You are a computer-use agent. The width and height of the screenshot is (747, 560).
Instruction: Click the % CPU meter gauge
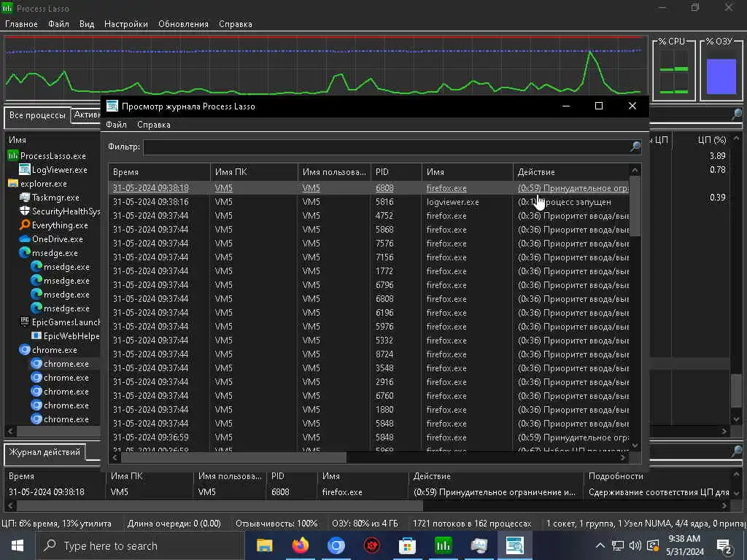point(673,72)
